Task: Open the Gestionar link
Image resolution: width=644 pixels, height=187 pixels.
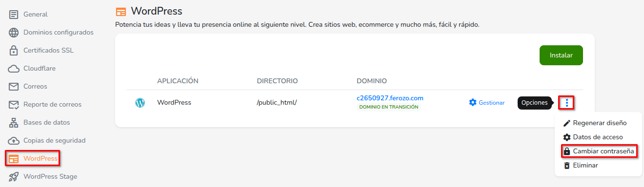Action: pyautogui.click(x=486, y=103)
